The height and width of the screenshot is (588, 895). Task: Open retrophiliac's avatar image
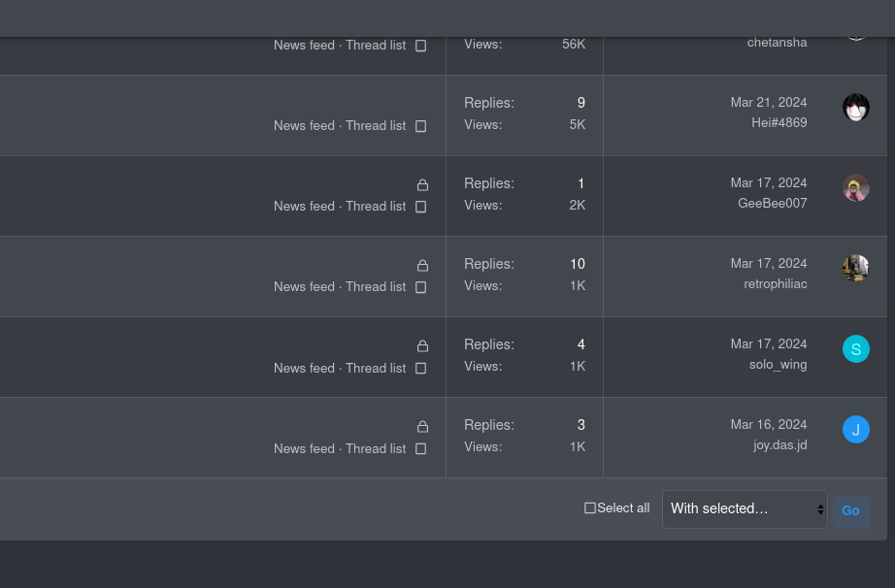click(x=855, y=268)
